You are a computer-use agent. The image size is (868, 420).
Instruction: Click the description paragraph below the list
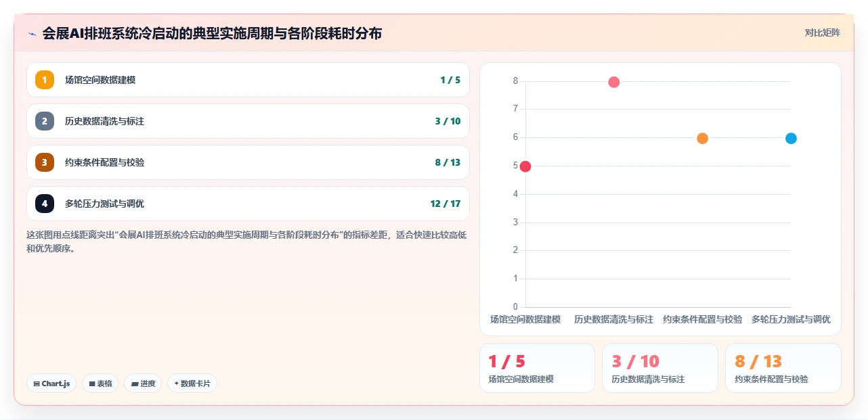tap(246, 241)
